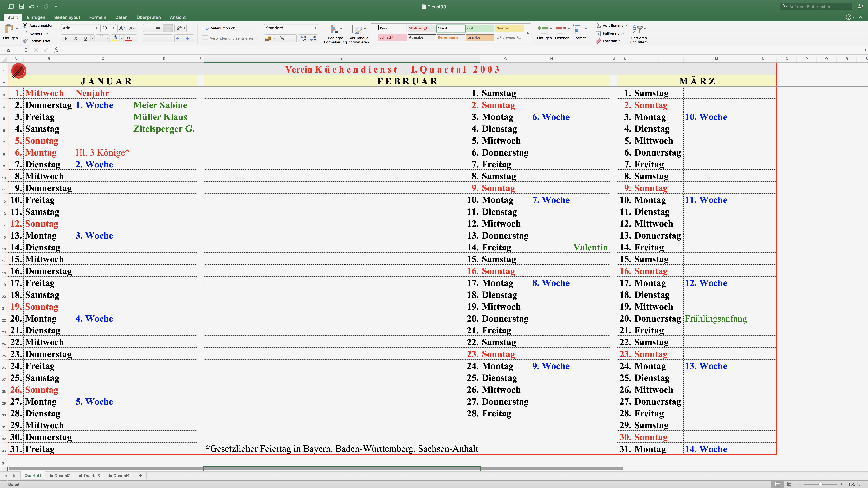Click the Als Tabelle formatieren icon
Viewport: 868px width, 488px height.
point(357,30)
